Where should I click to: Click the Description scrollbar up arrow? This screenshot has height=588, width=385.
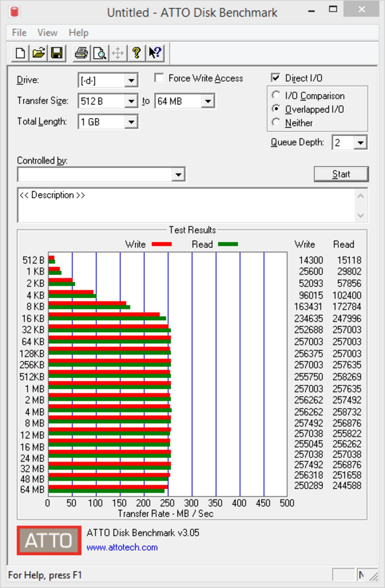pos(361,196)
